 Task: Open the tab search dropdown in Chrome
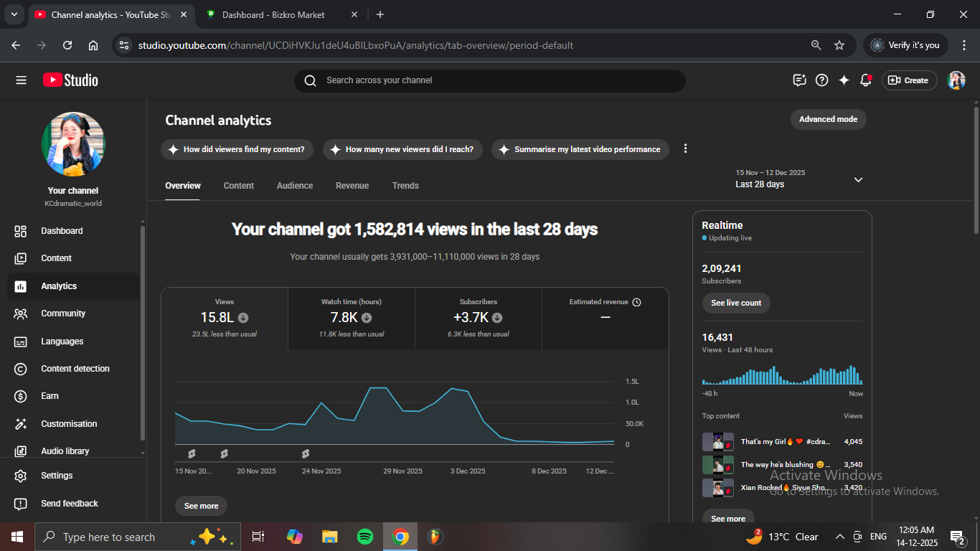14,14
